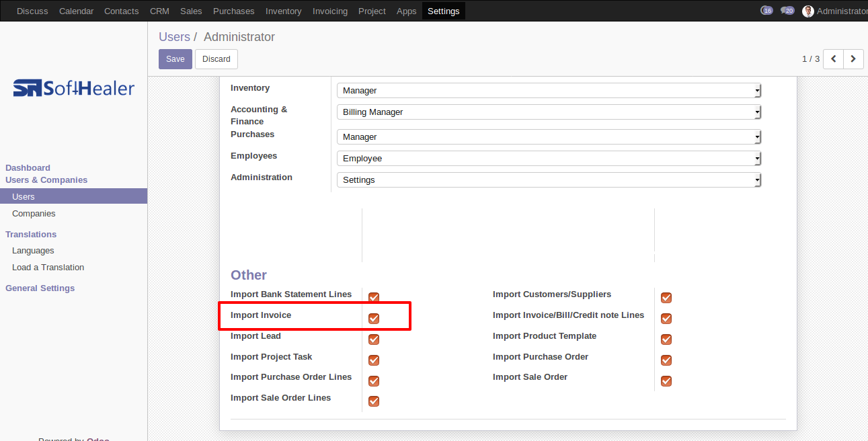Open the Invoicing menu
This screenshot has width=868, height=441.
[330, 11]
